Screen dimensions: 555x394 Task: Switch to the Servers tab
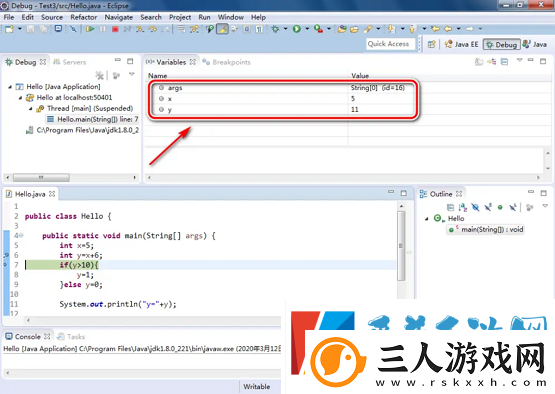[x=70, y=62]
